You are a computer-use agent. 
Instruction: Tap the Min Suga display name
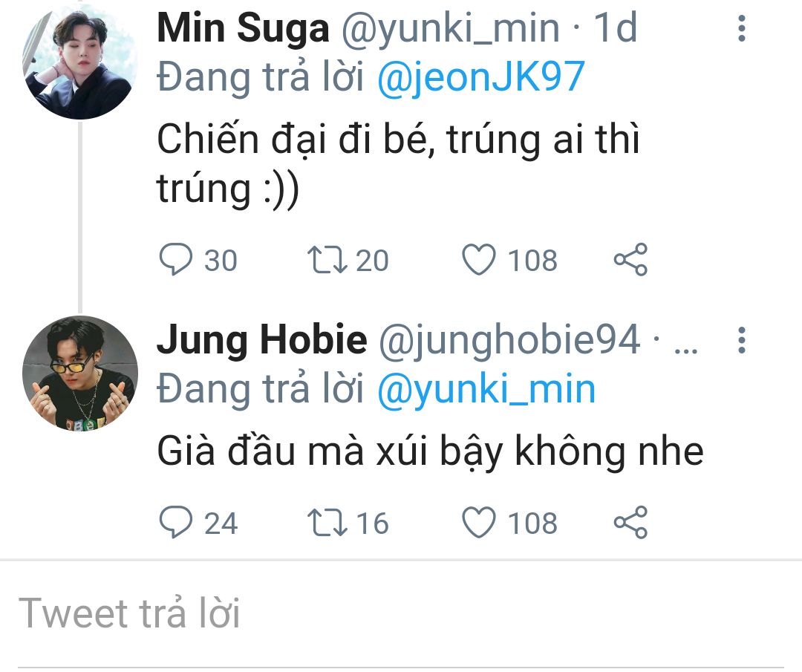(x=243, y=27)
